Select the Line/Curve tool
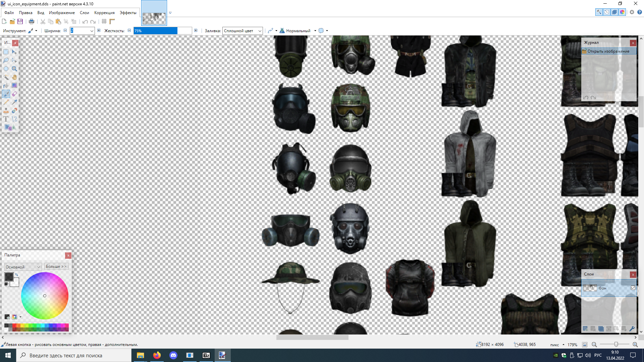This screenshot has width=644, height=362. coord(14,119)
